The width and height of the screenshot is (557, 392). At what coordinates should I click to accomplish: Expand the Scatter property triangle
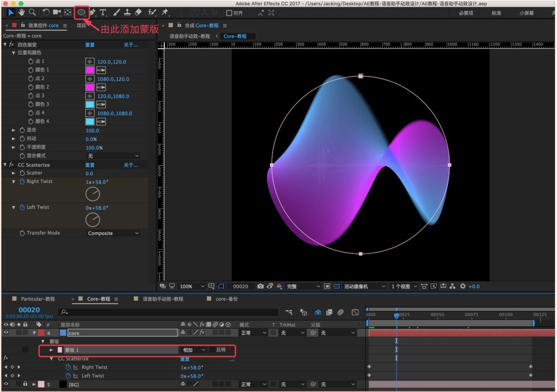click(13, 173)
